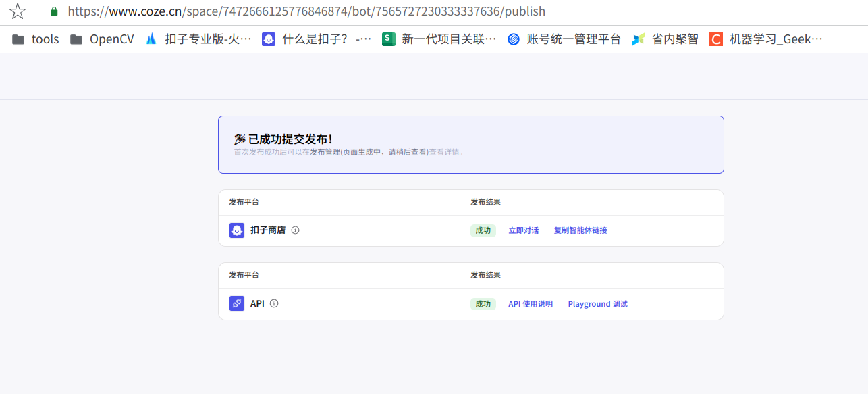Open the tools bookmarks folder
Image resolution: width=868 pixels, height=394 pixels.
(x=34, y=39)
